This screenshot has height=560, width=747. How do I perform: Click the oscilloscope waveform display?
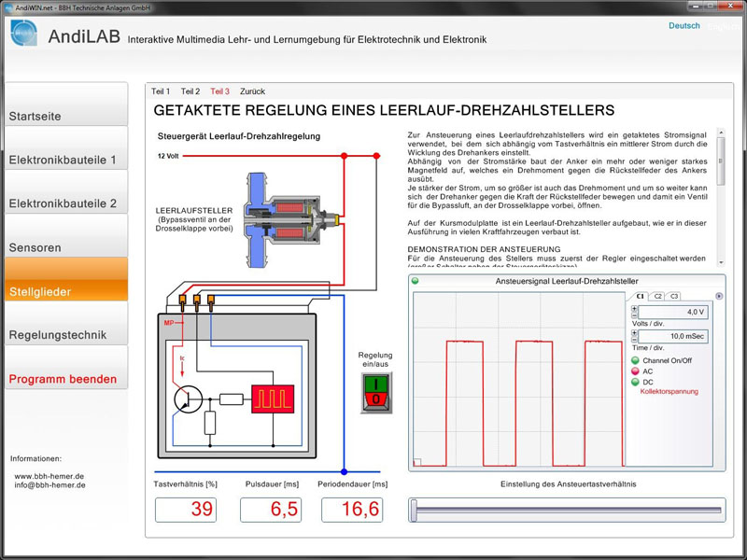(519, 379)
